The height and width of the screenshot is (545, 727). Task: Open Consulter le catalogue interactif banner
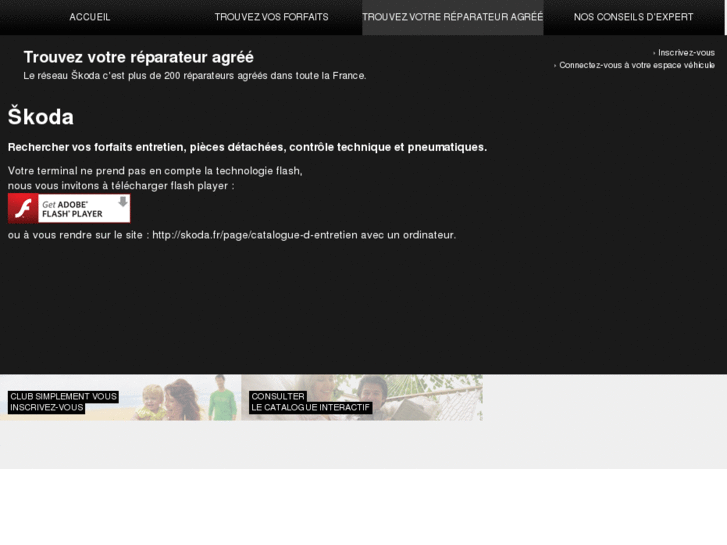point(362,398)
